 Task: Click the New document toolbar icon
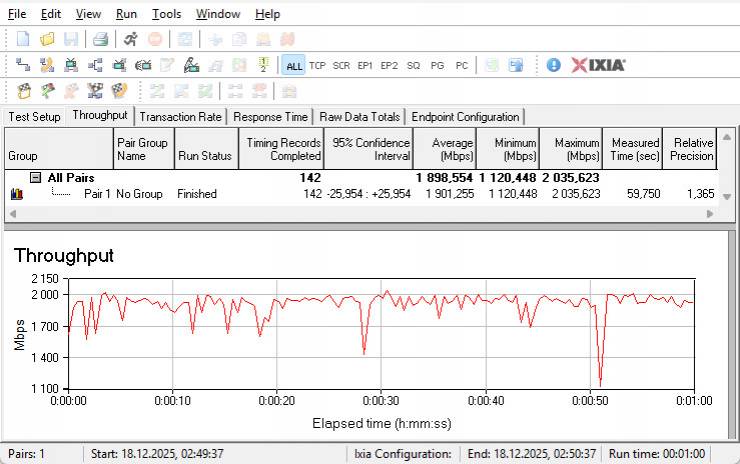pos(23,39)
